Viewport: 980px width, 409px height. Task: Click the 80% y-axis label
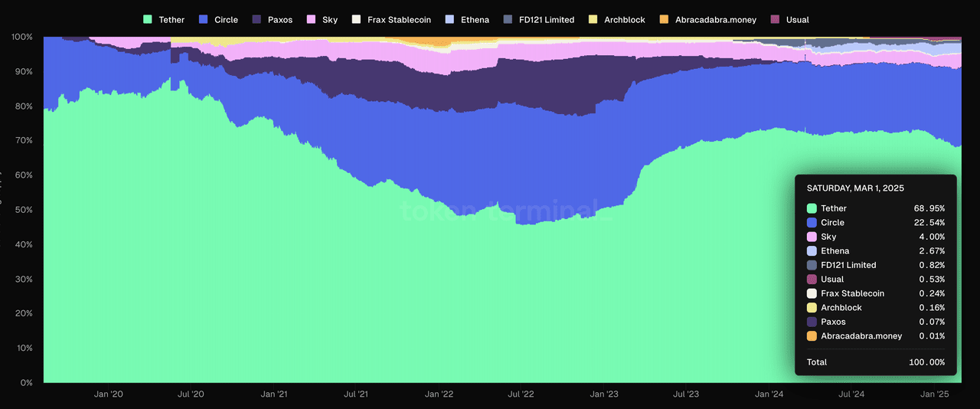pyautogui.click(x=24, y=106)
